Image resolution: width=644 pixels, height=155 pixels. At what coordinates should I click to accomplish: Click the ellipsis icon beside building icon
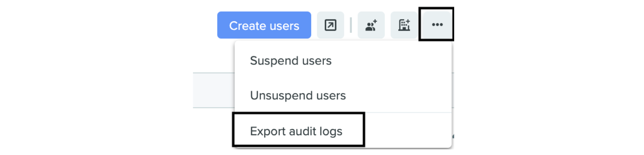[437, 25]
